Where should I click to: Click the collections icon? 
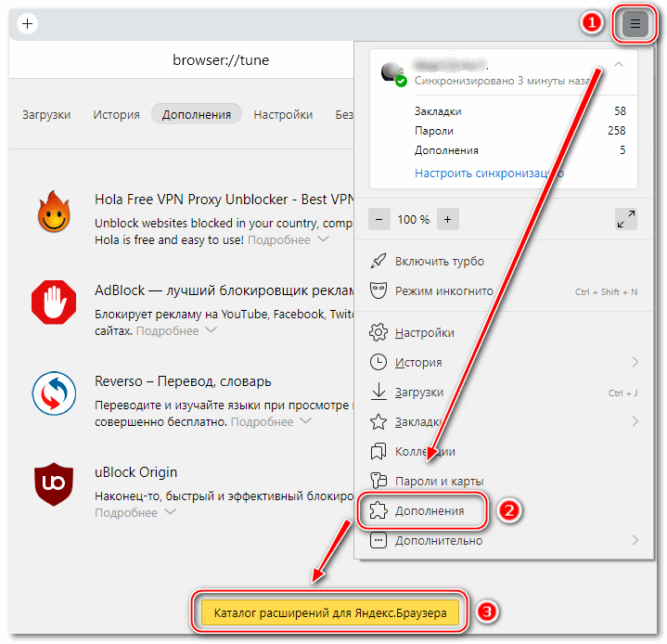378,451
